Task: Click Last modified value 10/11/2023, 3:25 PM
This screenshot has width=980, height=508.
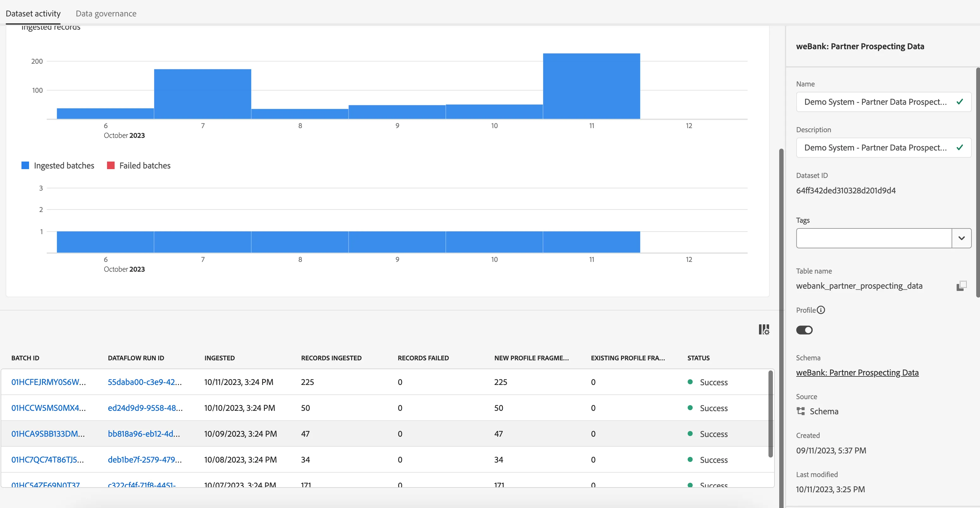Action: pyautogui.click(x=830, y=489)
